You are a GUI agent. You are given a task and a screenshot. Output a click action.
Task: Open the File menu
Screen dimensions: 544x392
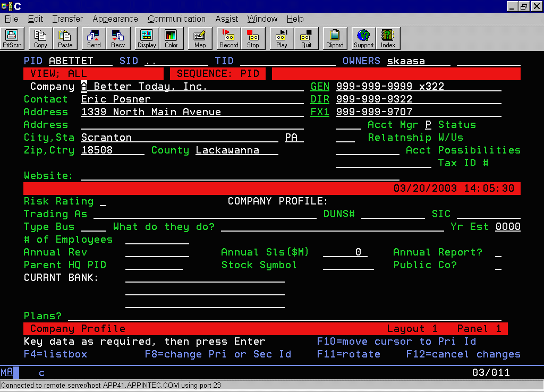[12, 19]
